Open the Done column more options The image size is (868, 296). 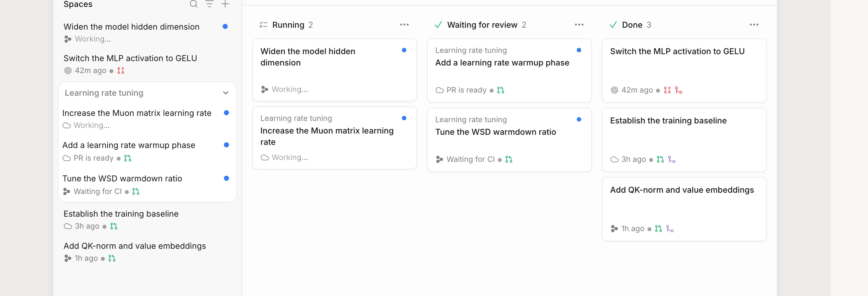click(754, 25)
